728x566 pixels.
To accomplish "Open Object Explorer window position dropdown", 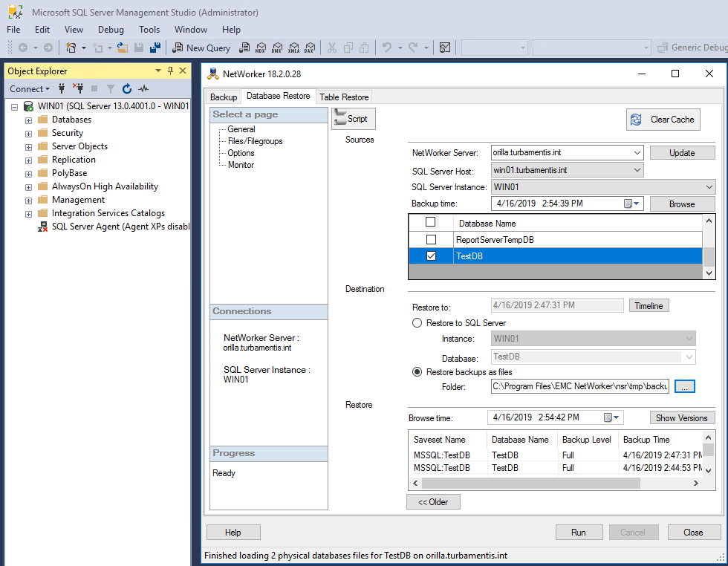I will point(157,71).
